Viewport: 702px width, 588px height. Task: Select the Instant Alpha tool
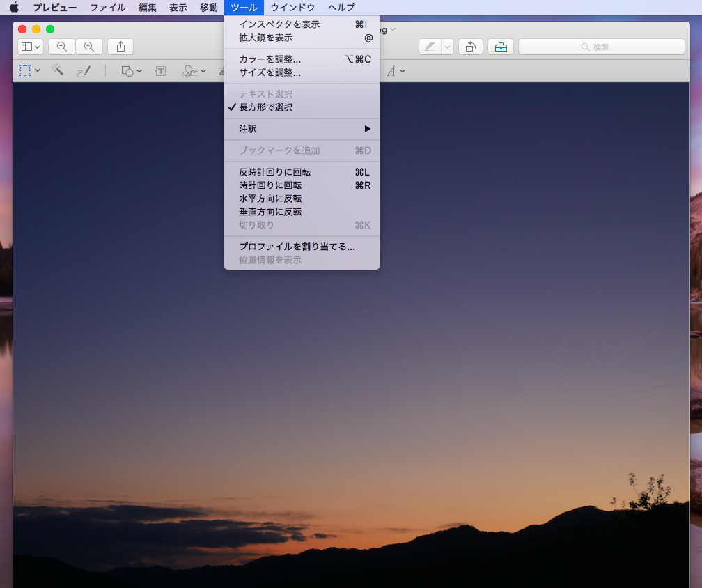[58, 70]
